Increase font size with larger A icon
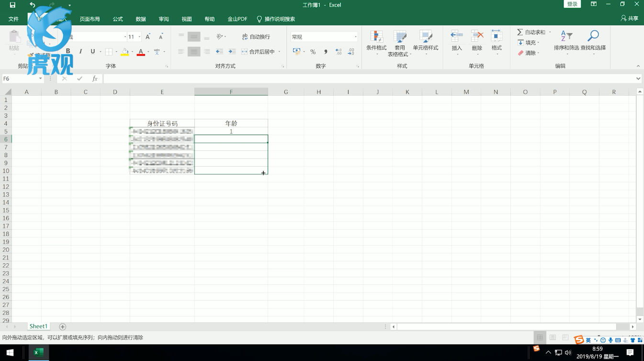 [x=148, y=37]
